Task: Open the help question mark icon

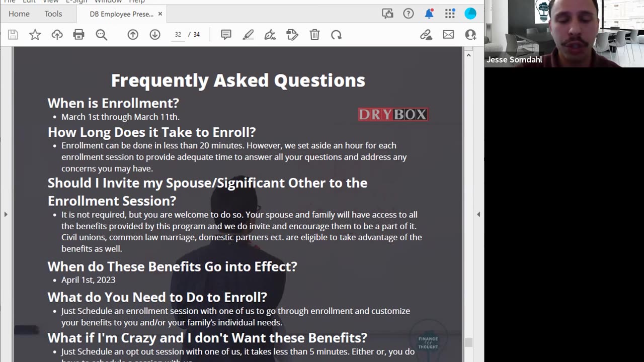Action: [409, 14]
